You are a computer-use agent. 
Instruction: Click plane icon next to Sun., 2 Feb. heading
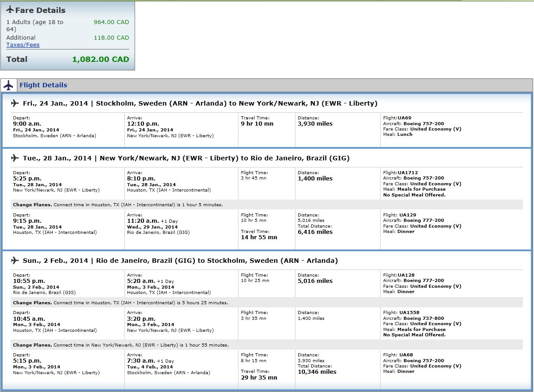coord(15,261)
